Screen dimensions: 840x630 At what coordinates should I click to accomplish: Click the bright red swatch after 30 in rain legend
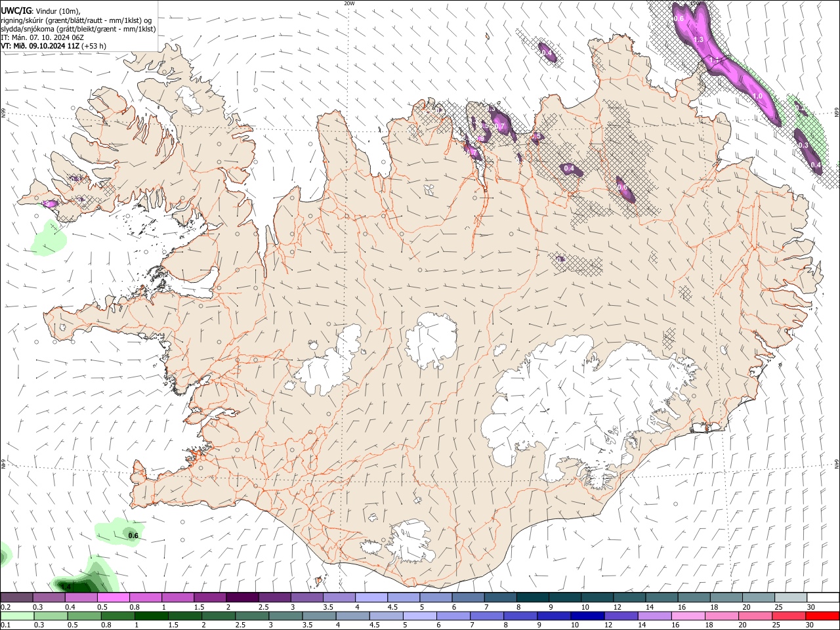(x=823, y=616)
